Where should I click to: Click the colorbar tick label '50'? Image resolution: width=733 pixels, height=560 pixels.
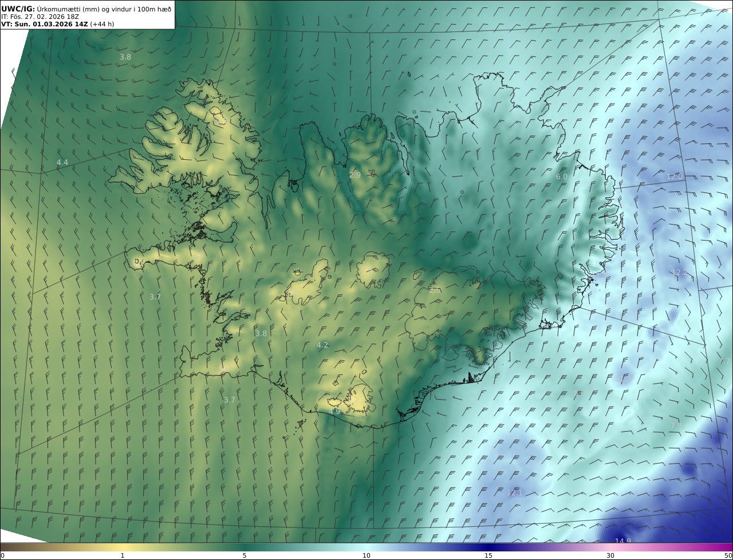(x=728, y=555)
